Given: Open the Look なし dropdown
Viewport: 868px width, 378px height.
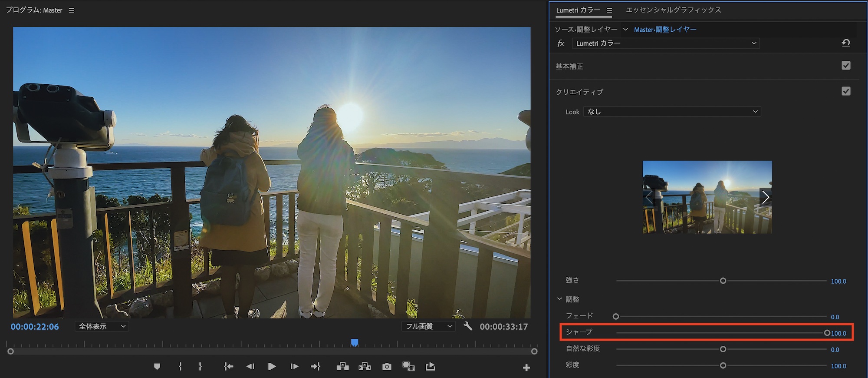Looking at the screenshot, I should [672, 112].
